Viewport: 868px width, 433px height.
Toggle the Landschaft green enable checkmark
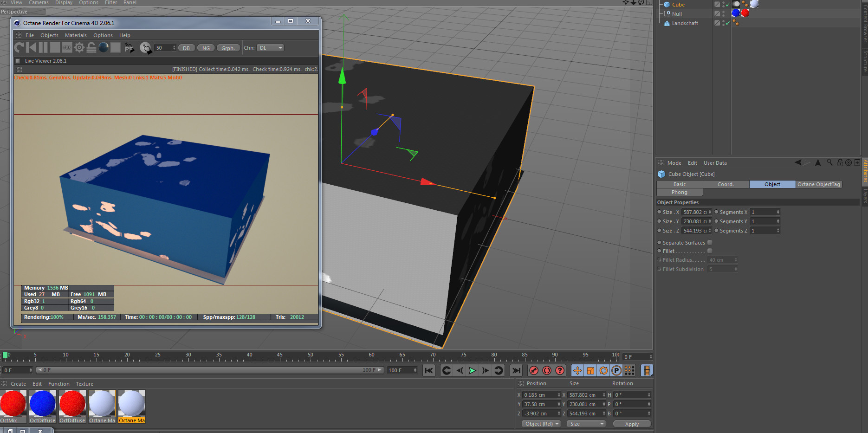(x=727, y=23)
